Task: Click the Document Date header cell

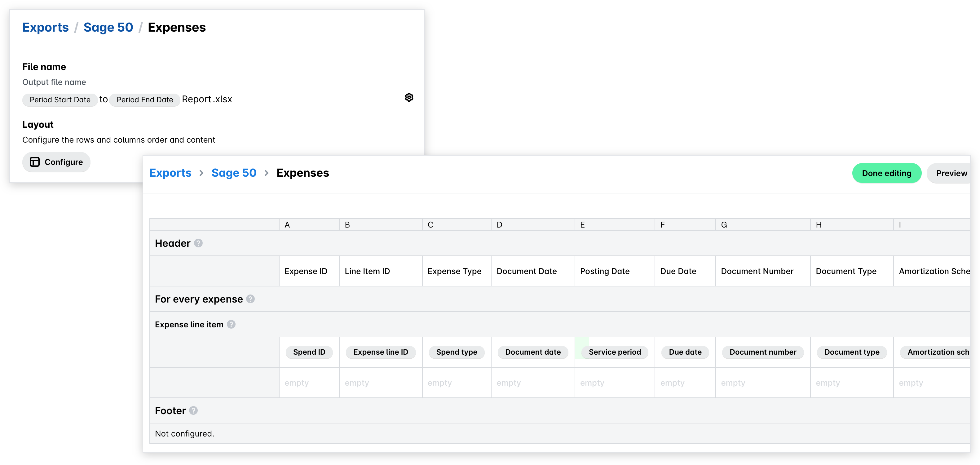Action: [533, 271]
